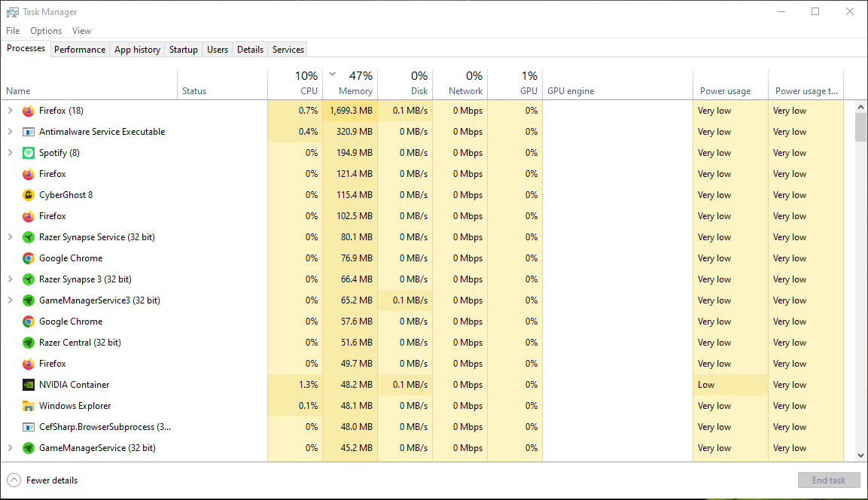The width and height of the screenshot is (868, 500).
Task: Expand the GameManagerService3 group
Action: [x=10, y=300]
